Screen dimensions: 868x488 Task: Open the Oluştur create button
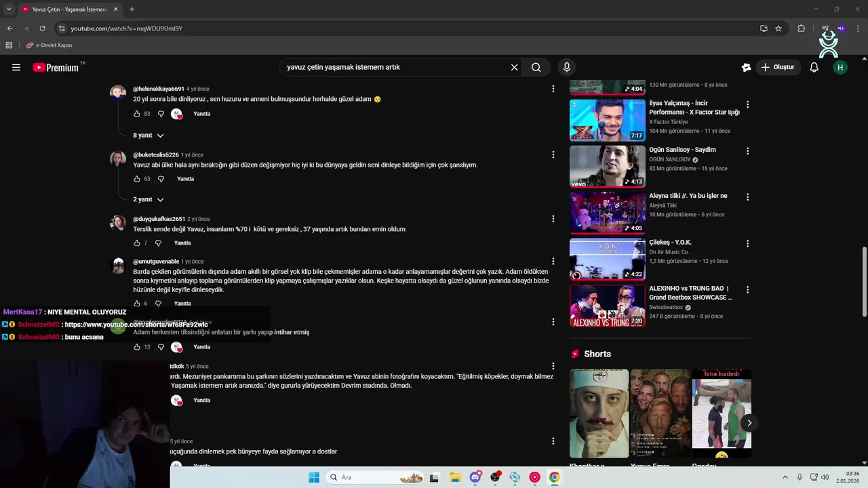(x=777, y=67)
